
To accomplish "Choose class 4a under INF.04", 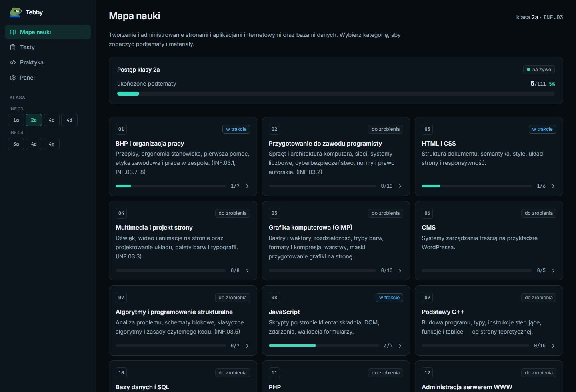I will pos(34,144).
